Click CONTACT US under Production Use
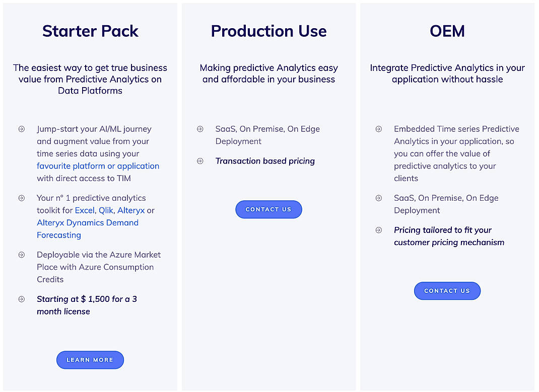Viewport: 539px width, 392px height. pyautogui.click(x=268, y=209)
